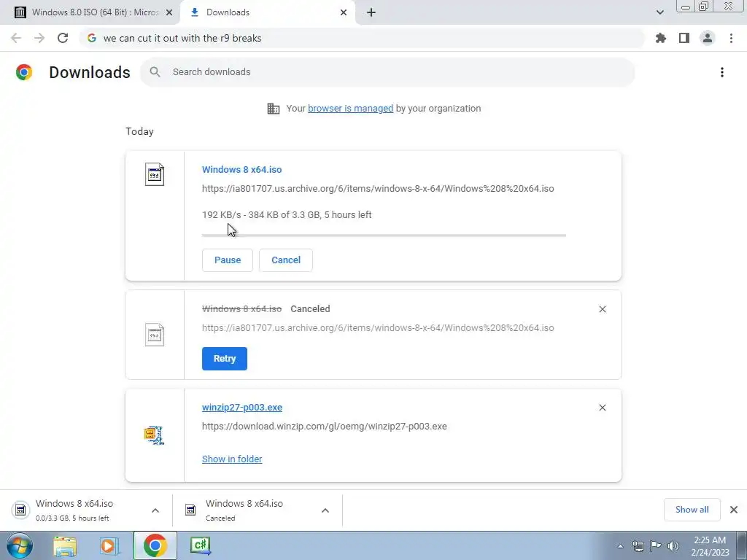Image resolution: width=747 pixels, height=560 pixels.
Task: Click the network tray icon
Action: point(638,546)
